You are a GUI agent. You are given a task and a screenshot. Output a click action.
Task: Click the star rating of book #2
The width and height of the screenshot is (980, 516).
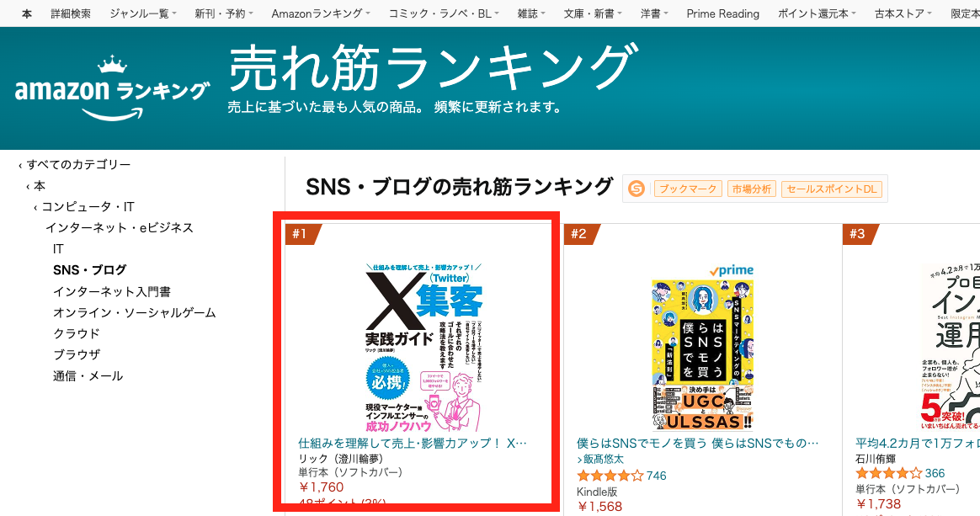coord(610,476)
